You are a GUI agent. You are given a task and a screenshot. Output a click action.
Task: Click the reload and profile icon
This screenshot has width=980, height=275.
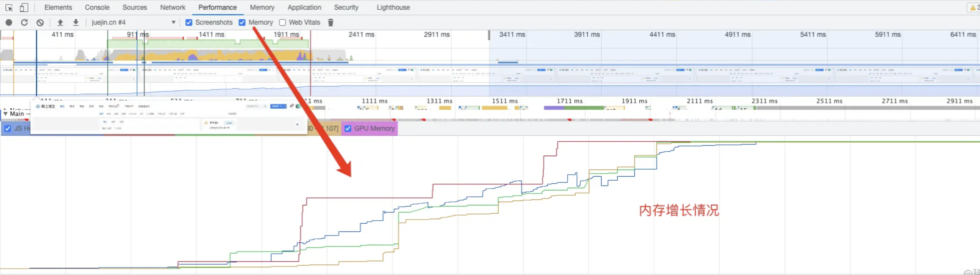coord(24,22)
